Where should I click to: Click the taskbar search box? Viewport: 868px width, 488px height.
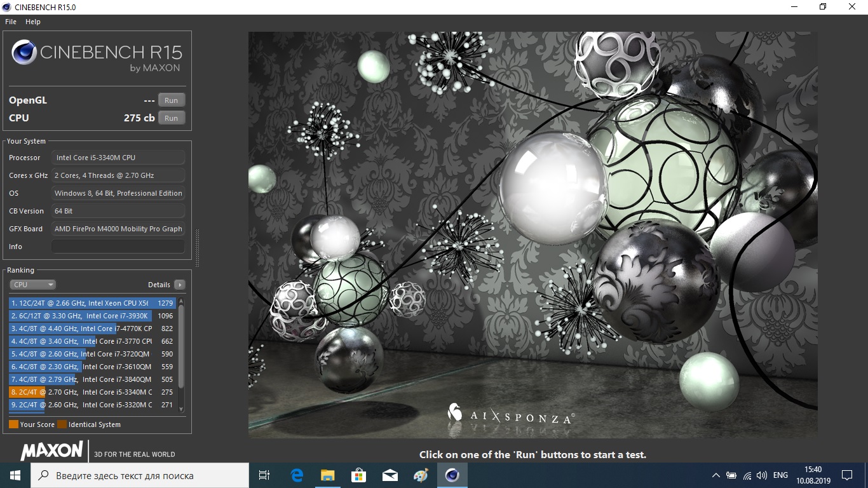[x=140, y=475]
